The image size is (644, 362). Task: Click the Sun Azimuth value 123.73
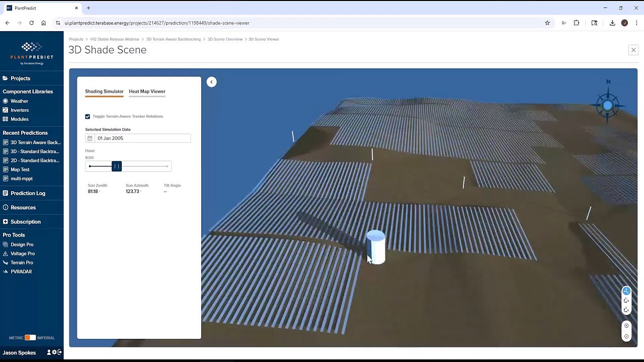click(x=132, y=192)
